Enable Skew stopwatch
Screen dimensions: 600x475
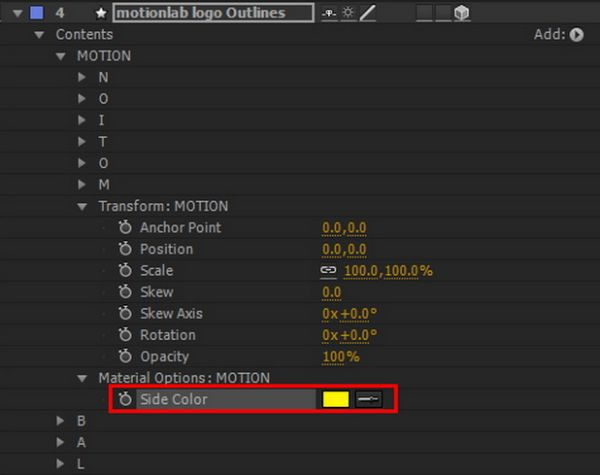click(x=125, y=292)
